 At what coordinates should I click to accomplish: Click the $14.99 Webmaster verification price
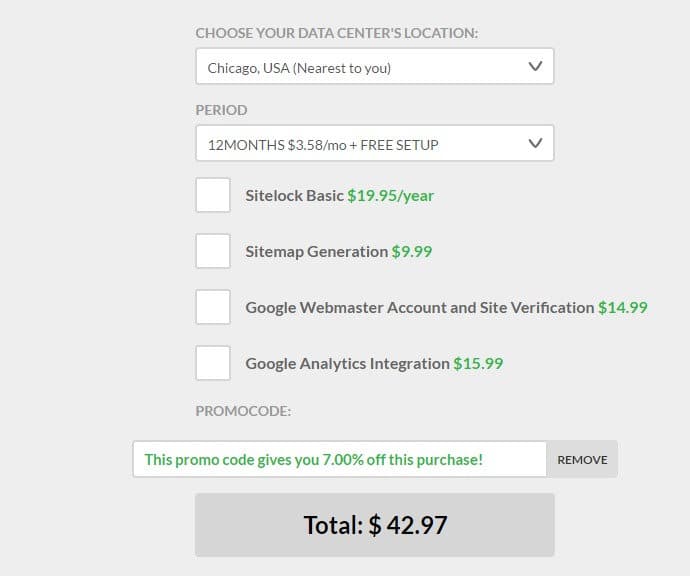(x=623, y=308)
